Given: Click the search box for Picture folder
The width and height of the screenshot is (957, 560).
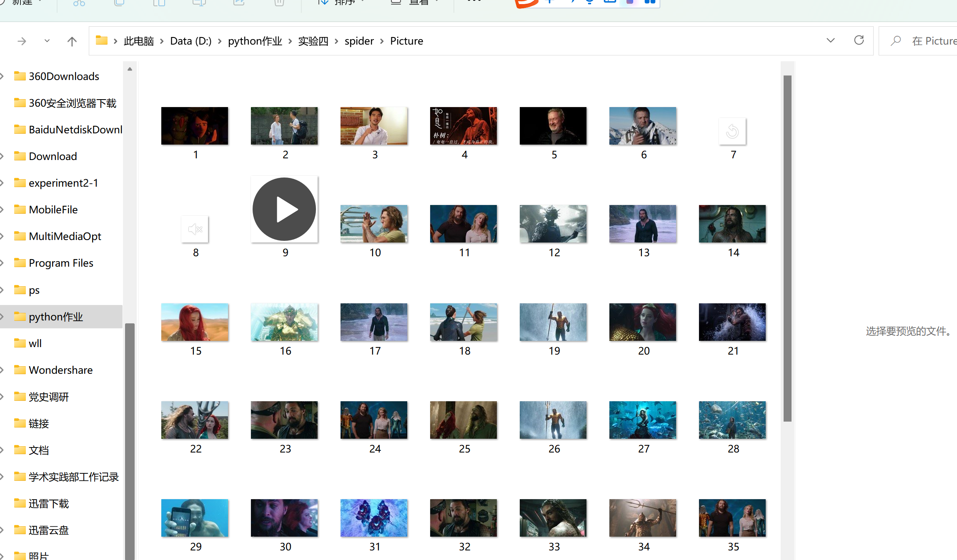Looking at the screenshot, I should click(918, 41).
